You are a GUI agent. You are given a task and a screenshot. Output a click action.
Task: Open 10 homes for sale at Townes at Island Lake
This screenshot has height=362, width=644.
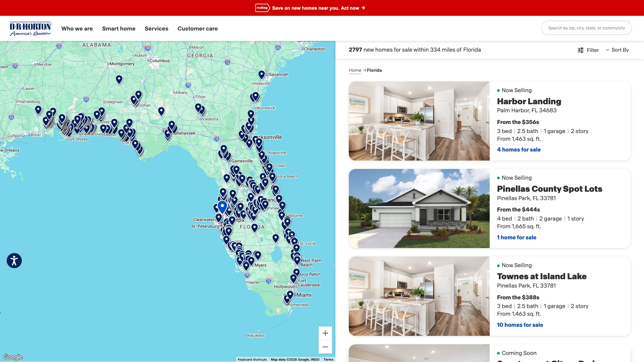coord(520,325)
